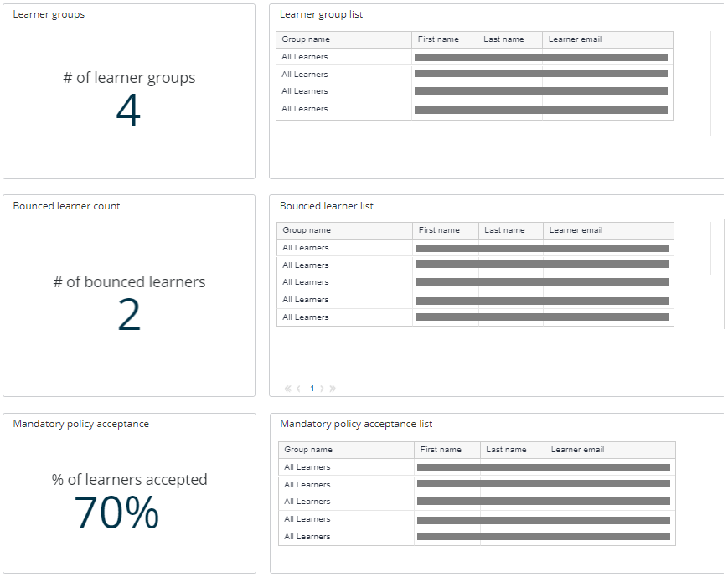Click Learner email header in Learner group list
728x577 pixels.
pyautogui.click(x=575, y=39)
